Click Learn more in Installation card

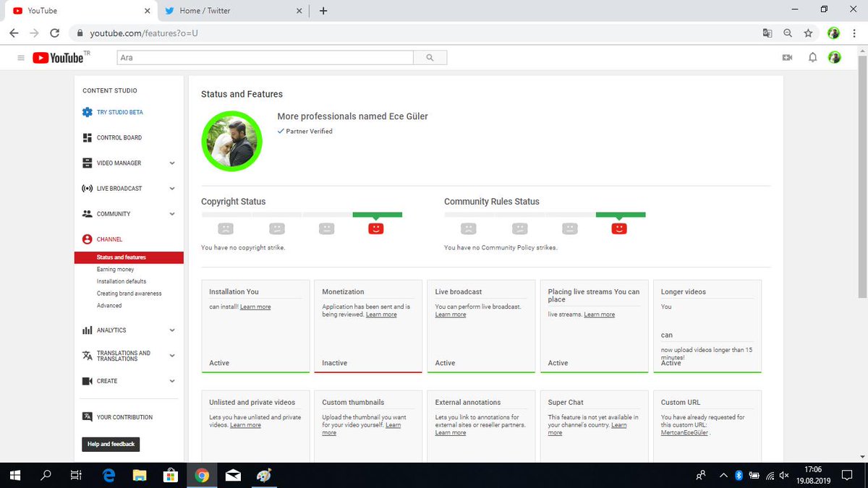pos(255,307)
